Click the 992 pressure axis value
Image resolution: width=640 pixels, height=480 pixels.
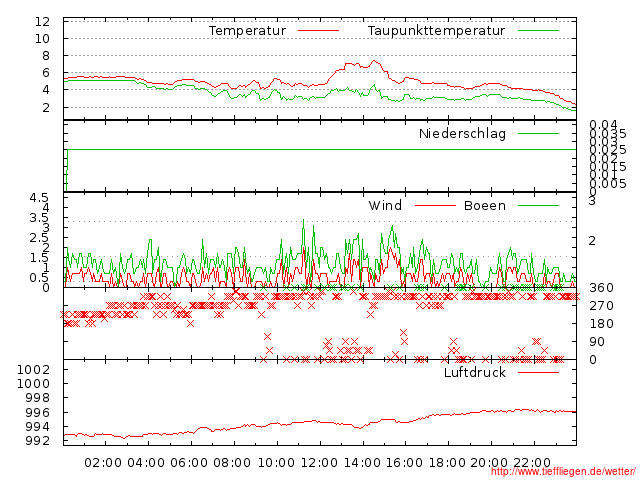[38, 441]
